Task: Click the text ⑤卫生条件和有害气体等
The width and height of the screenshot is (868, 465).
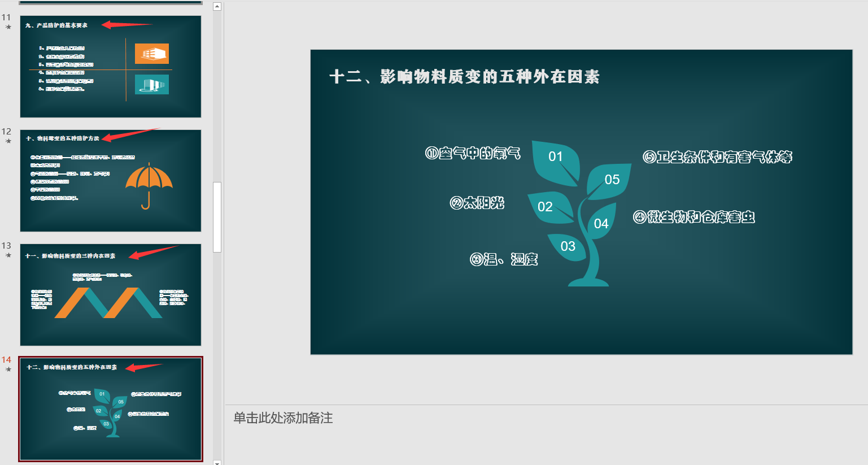Action: pyautogui.click(x=717, y=157)
